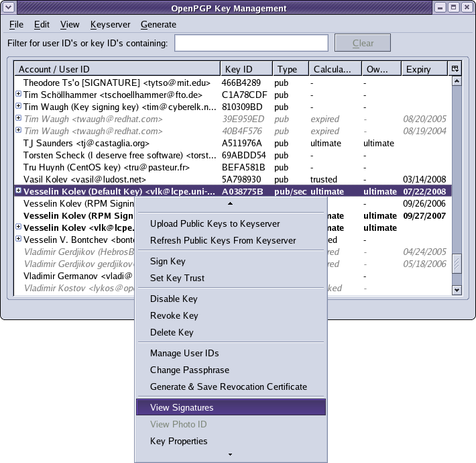Expand the bold Vesselin Kolev <vlk@lcpe entry

pyautogui.click(x=19, y=227)
